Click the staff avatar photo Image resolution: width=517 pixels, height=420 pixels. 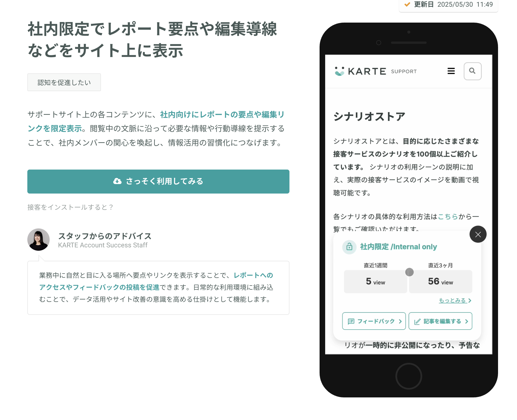[x=38, y=240]
